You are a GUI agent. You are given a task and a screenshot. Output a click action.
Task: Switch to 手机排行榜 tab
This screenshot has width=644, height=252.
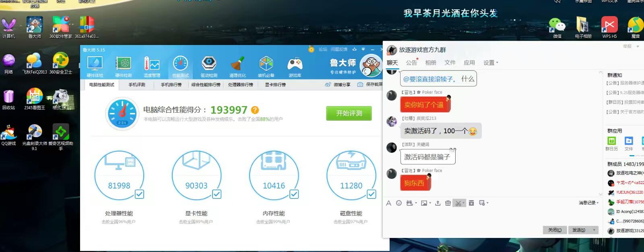(x=171, y=85)
